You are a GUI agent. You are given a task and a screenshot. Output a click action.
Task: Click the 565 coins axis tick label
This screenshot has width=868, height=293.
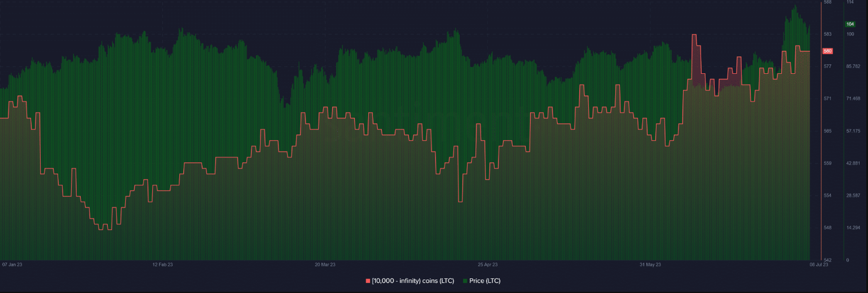click(827, 131)
